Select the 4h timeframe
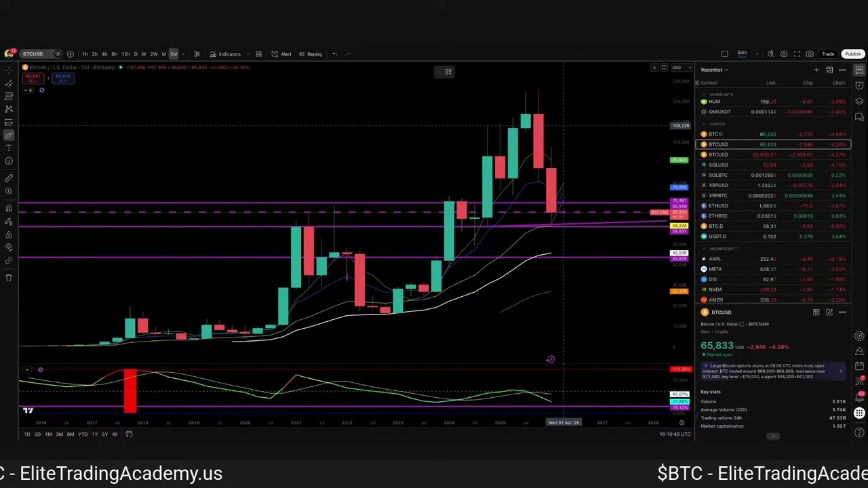Screen dimensions: 868x488 [104, 54]
